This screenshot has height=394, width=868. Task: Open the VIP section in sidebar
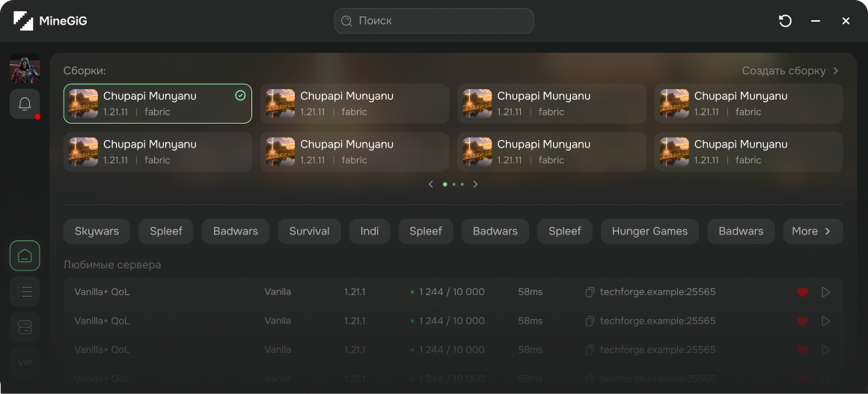pos(25,363)
